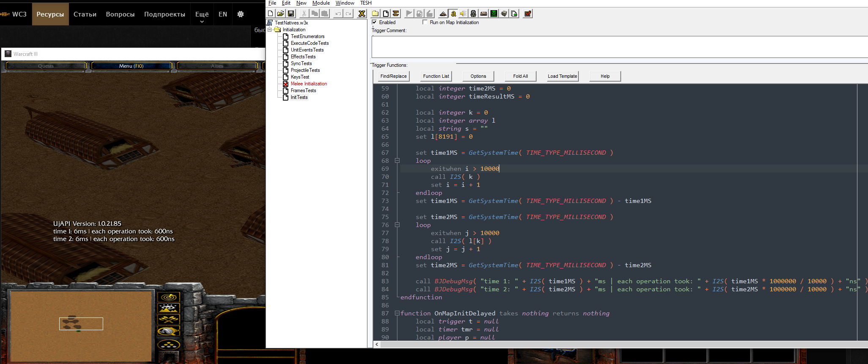Click the Redo arrow icon
The height and width of the screenshot is (364, 868).
[348, 14]
